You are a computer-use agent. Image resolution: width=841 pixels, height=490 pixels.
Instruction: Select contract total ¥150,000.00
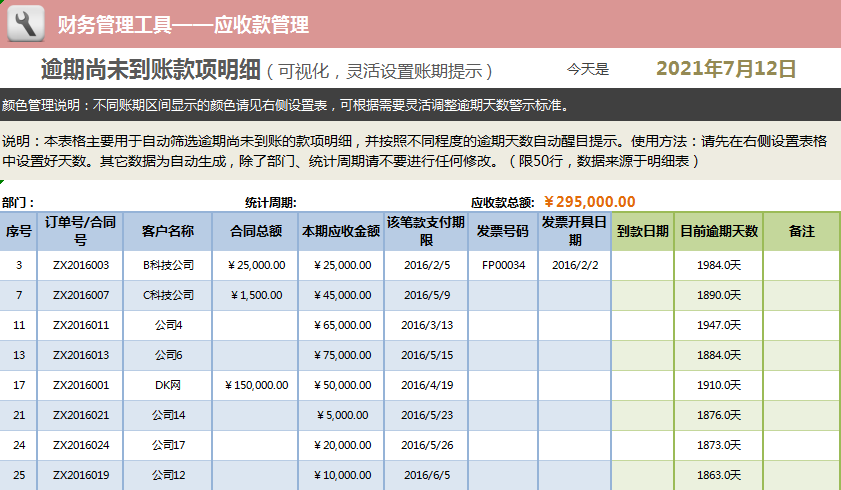tap(256, 385)
